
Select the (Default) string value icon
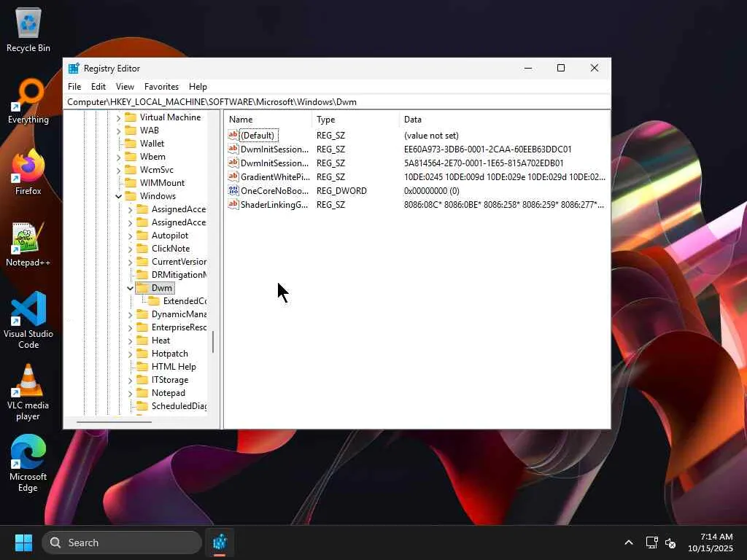[x=233, y=135]
